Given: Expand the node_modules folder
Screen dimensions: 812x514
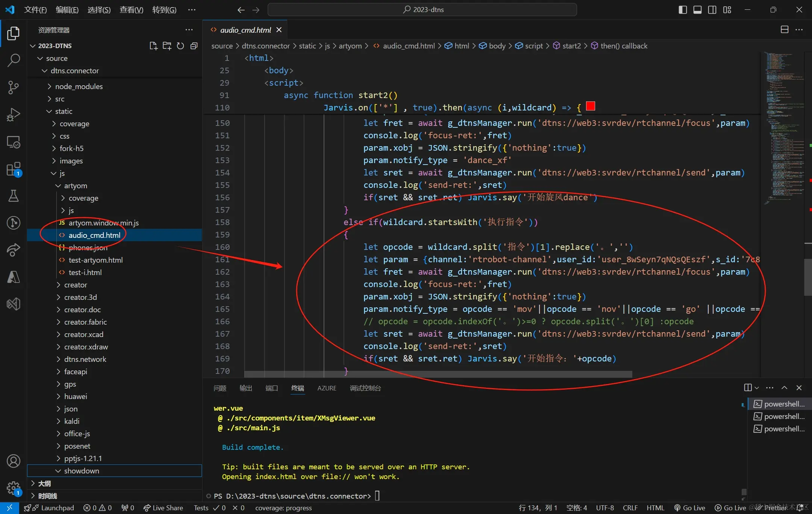Looking at the screenshot, I should 79,86.
